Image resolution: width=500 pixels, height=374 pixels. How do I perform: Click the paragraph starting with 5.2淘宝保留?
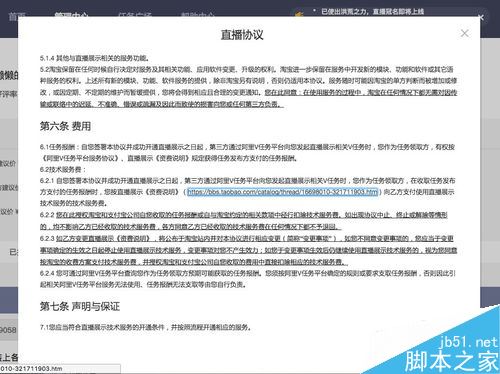point(248,87)
